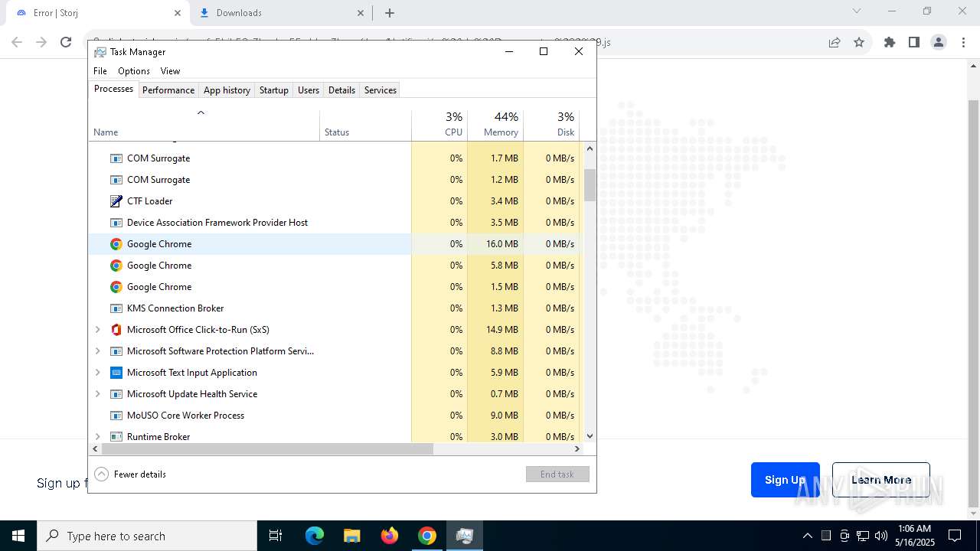The width and height of the screenshot is (980, 551).
Task: Open the notification center
Action: click(x=955, y=536)
